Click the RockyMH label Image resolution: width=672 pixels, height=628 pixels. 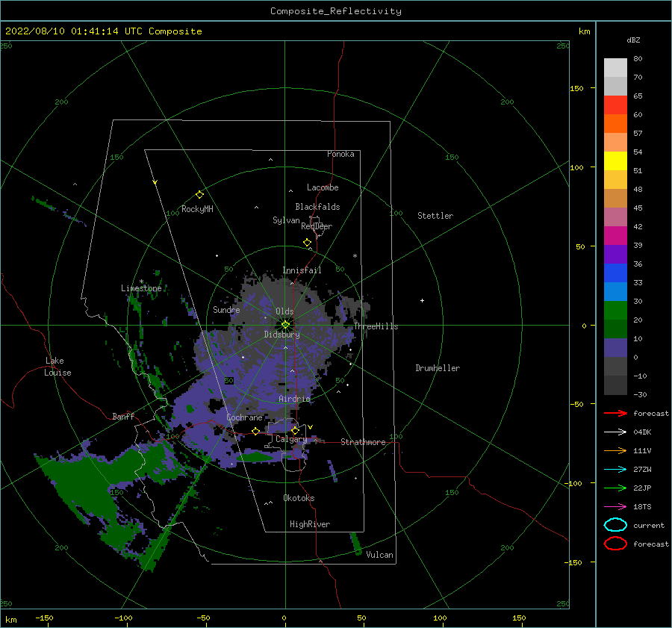point(197,209)
